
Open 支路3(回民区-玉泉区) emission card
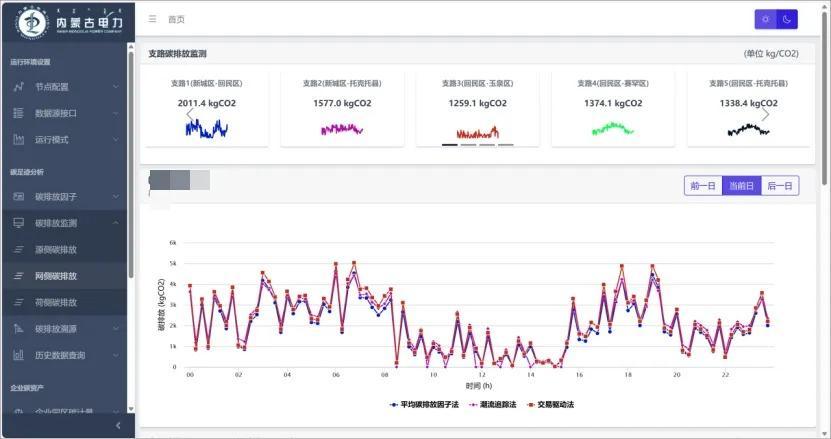point(478,108)
